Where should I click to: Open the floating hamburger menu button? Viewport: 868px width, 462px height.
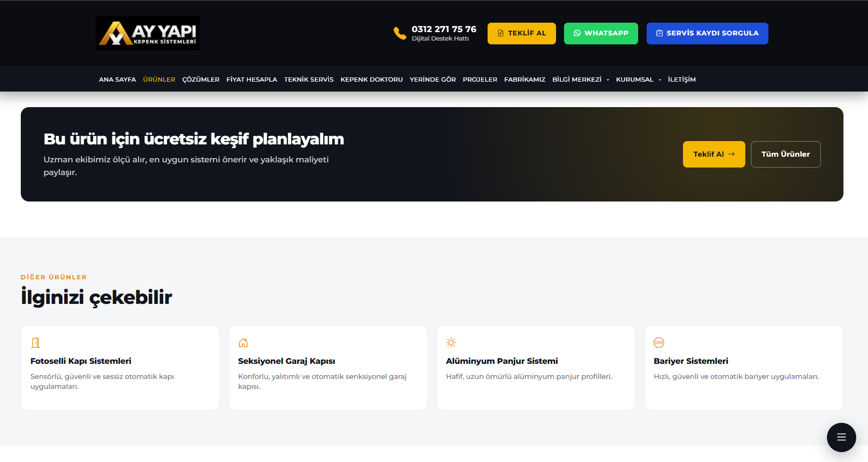coord(842,437)
